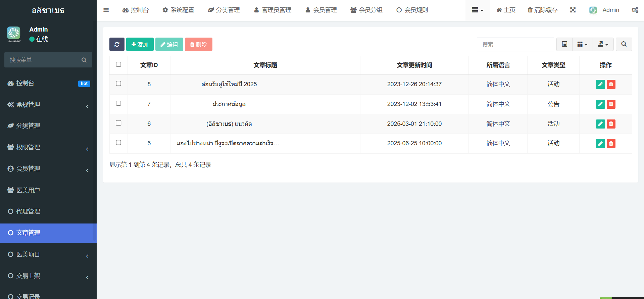Check the checkbox for article ID 6

(x=118, y=123)
